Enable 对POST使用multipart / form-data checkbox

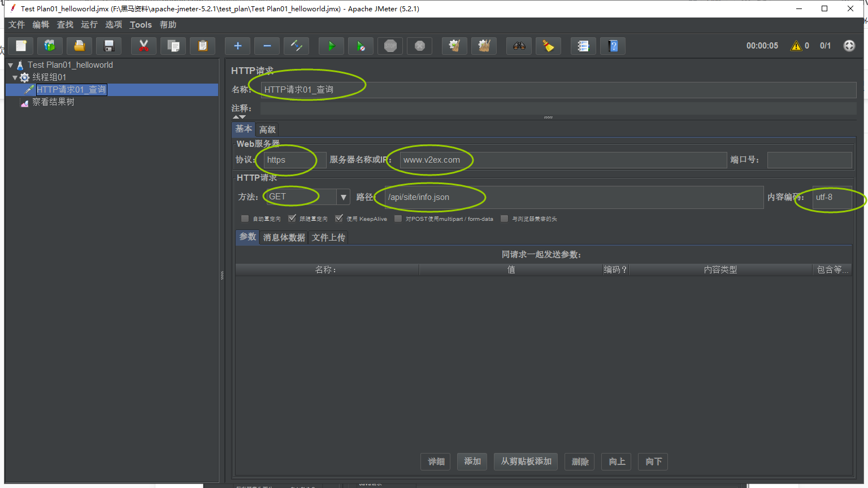[x=398, y=219]
